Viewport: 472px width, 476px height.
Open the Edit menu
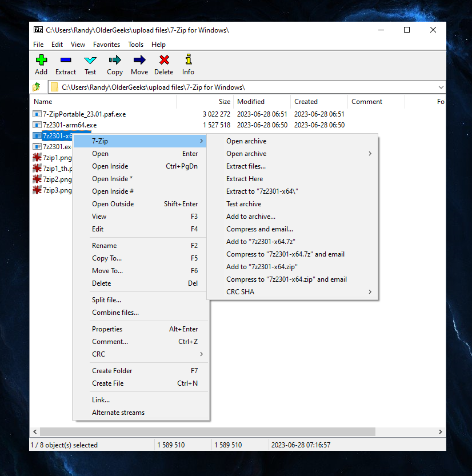[x=57, y=45]
